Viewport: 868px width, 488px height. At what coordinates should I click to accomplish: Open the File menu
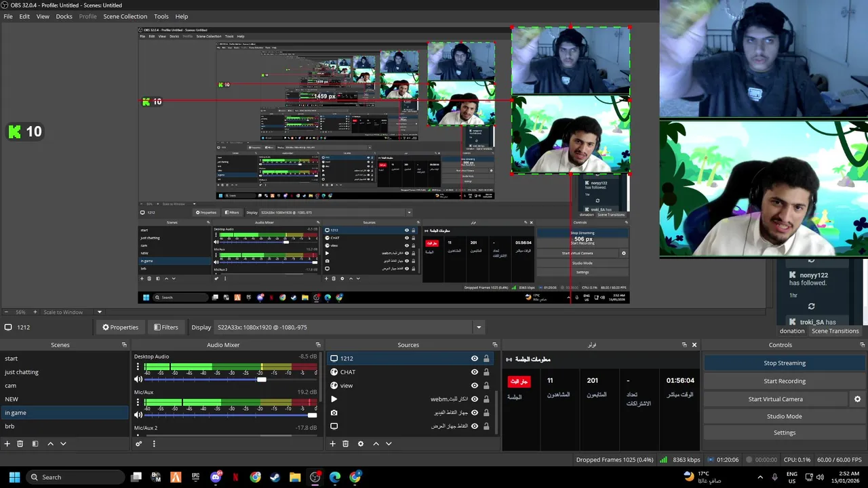(8, 16)
